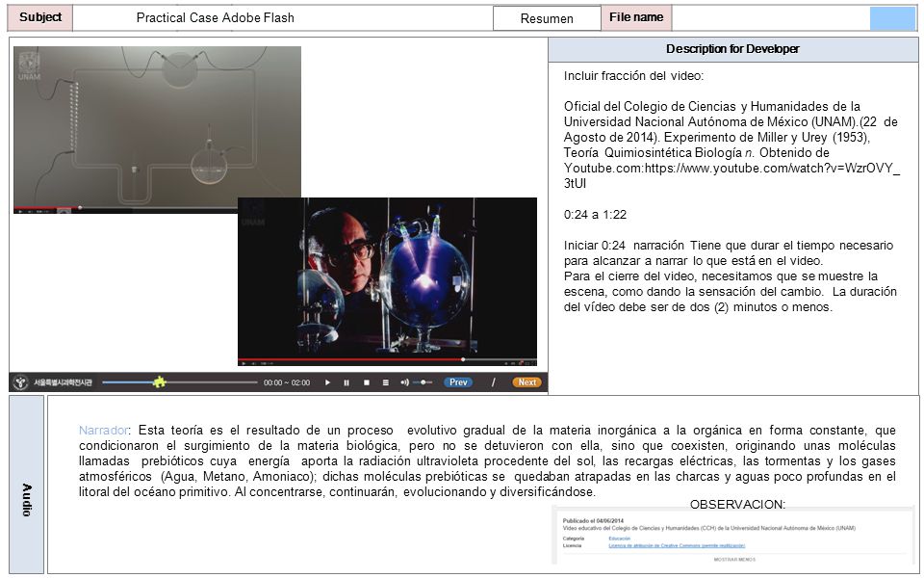
Task: Click the Publicado el 04/06/2014 text
Action: (x=593, y=521)
